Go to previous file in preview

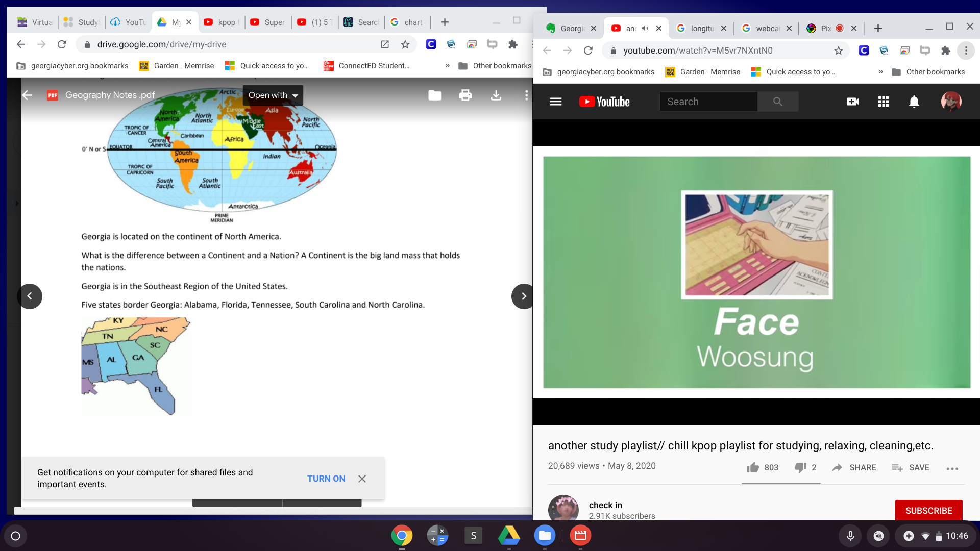(x=30, y=296)
